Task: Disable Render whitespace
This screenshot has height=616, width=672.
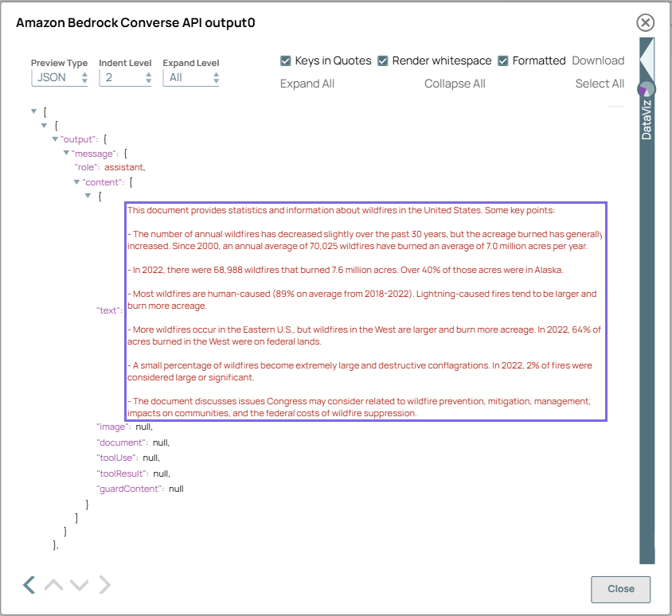Action: coord(383,60)
